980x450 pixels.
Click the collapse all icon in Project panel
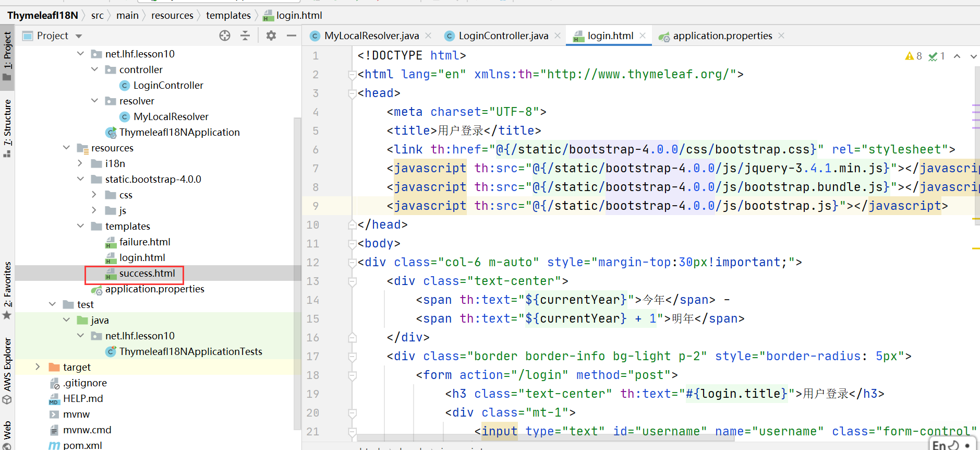(x=245, y=35)
